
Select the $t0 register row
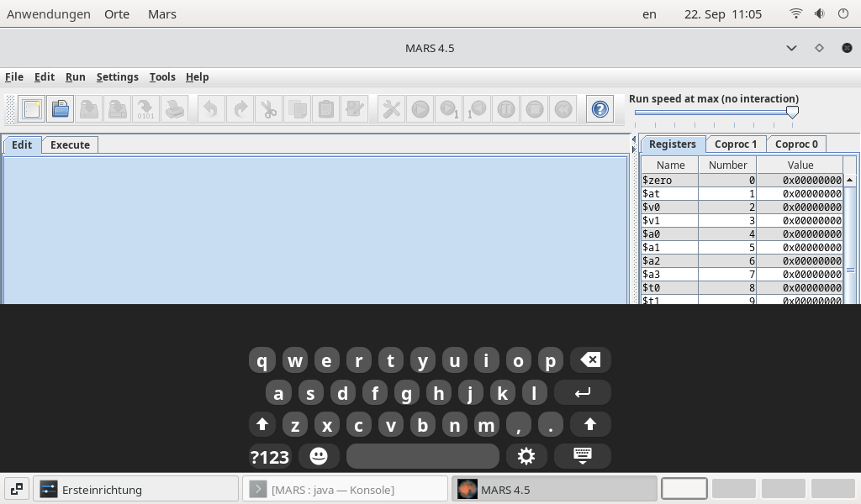[x=670, y=287]
